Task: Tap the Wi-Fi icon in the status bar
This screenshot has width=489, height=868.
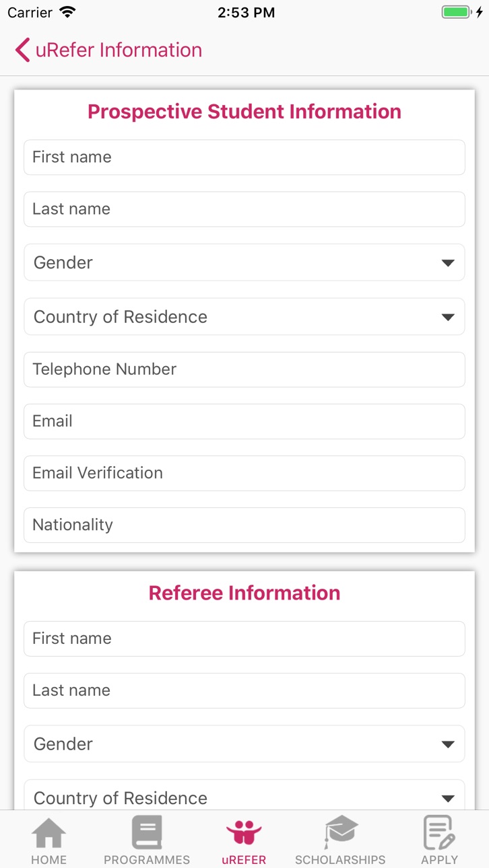Action: [x=67, y=12]
